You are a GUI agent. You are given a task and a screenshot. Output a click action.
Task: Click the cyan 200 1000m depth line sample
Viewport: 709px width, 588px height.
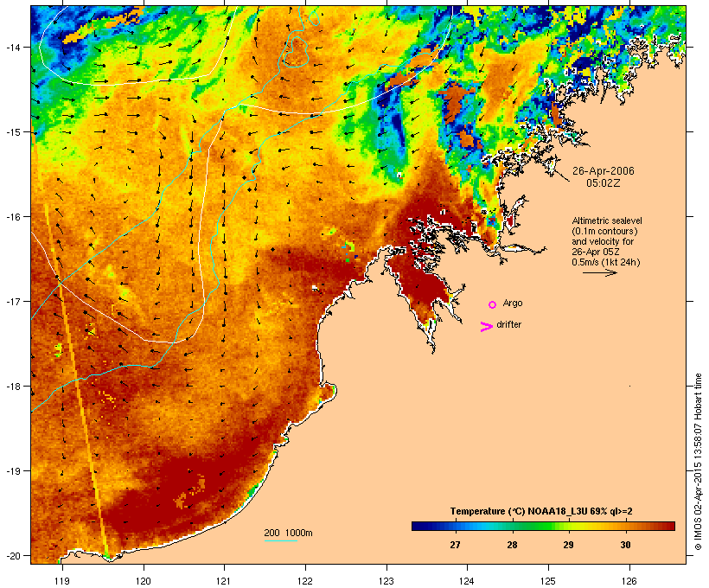(281, 540)
